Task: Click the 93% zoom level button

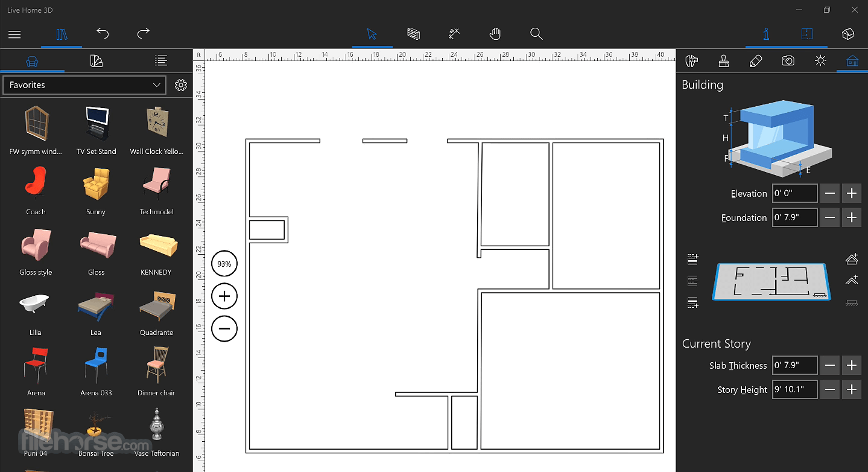Action: pyautogui.click(x=224, y=264)
